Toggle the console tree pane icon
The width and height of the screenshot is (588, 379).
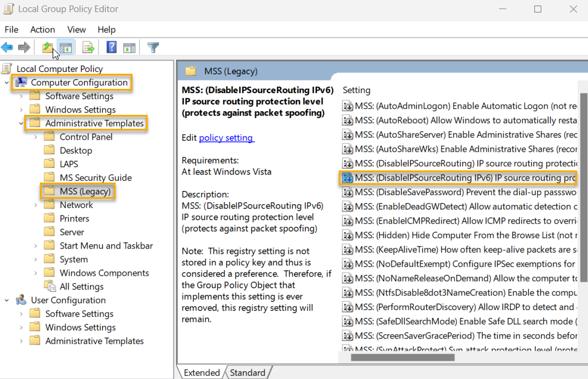[65, 47]
